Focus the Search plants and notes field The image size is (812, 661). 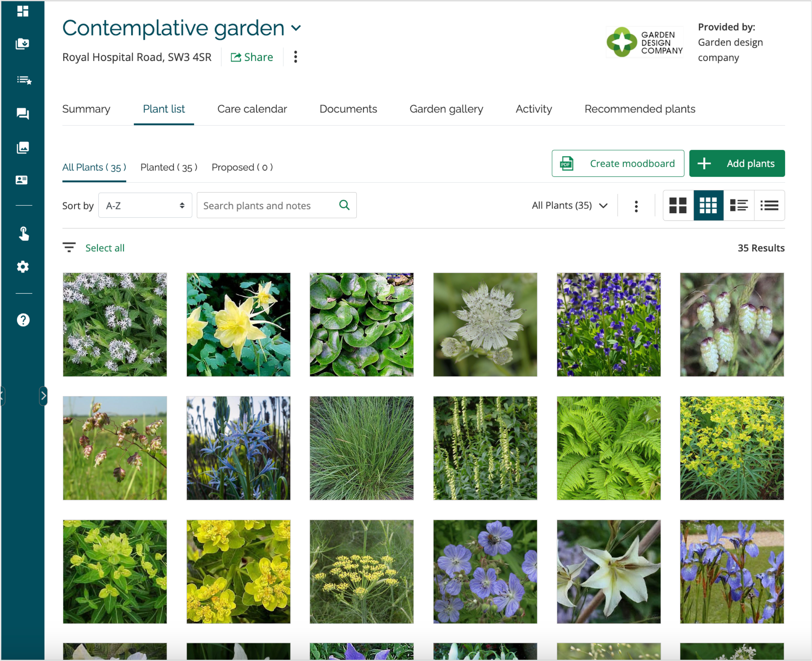pos(277,205)
